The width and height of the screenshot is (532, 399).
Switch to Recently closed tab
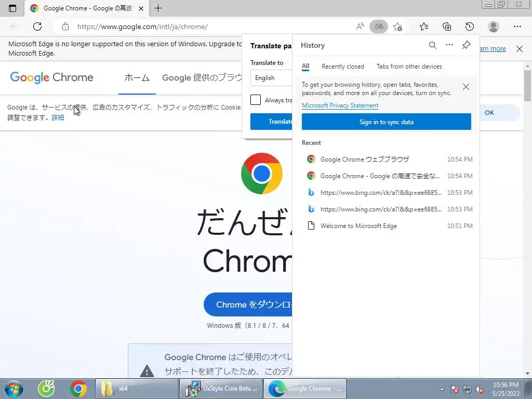343,66
